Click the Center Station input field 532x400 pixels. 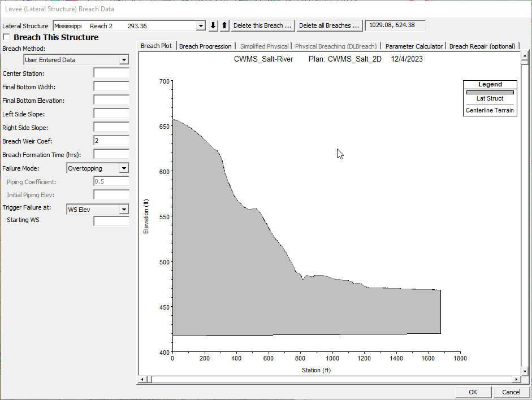pos(111,72)
